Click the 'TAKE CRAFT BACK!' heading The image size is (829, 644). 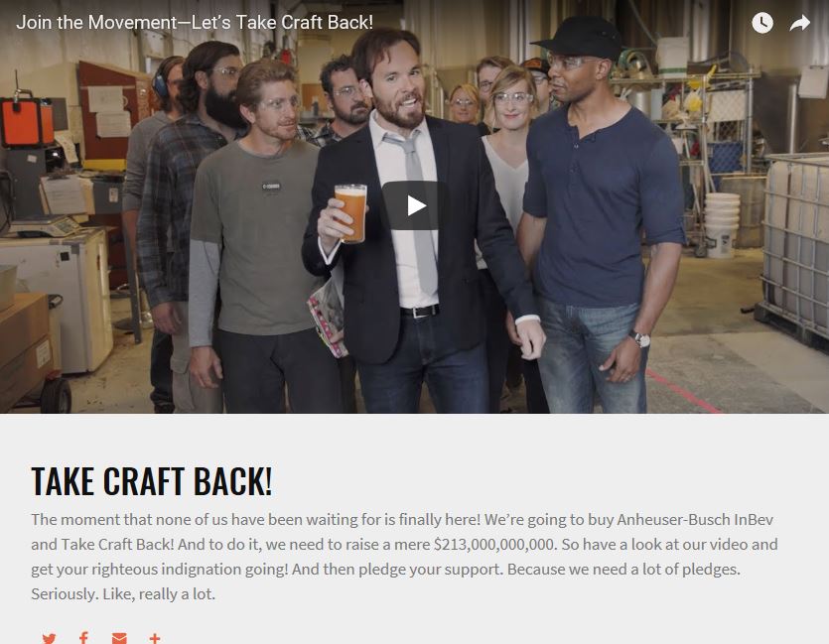click(152, 481)
